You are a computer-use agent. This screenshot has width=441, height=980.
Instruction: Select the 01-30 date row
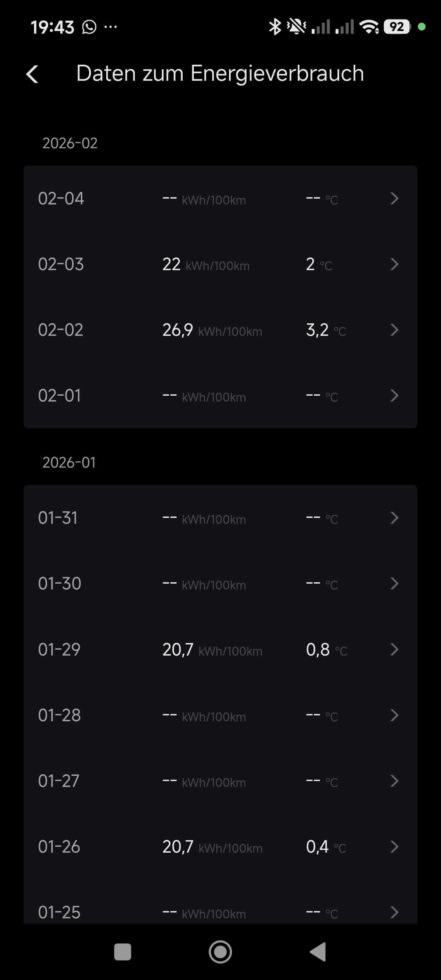tap(60, 584)
